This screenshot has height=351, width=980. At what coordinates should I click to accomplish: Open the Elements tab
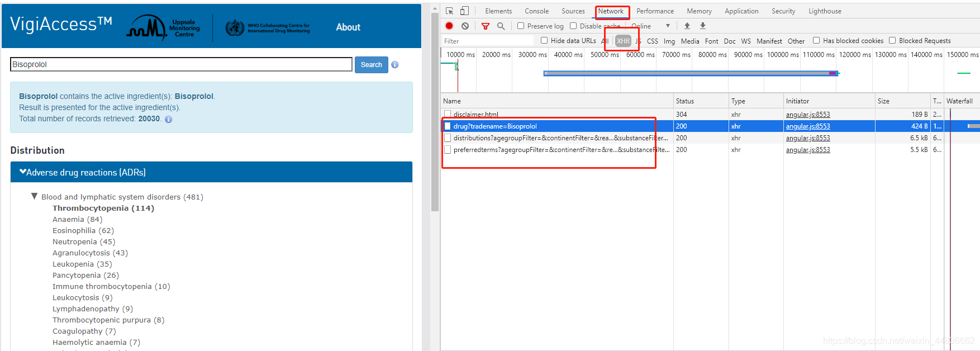498,11
